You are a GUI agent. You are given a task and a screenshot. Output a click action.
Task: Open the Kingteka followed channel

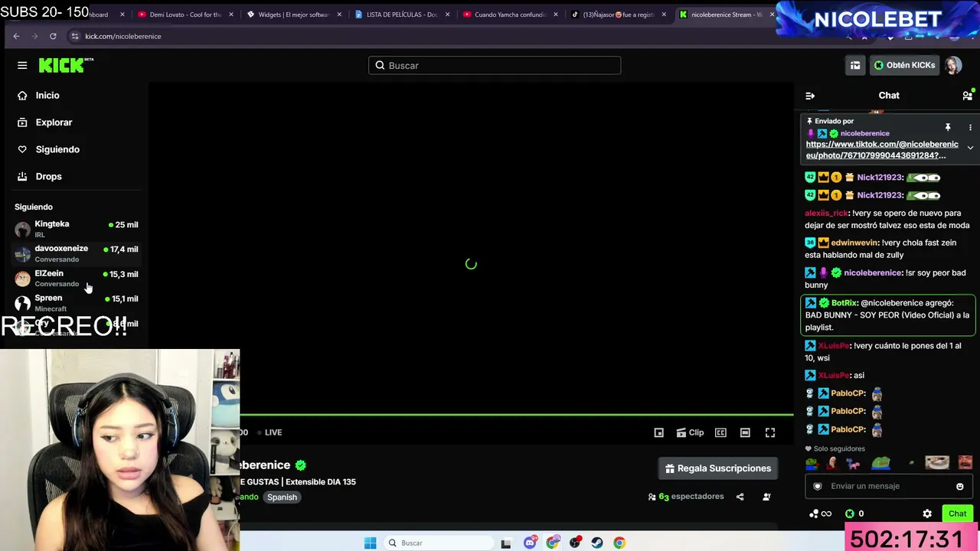(x=76, y=229)
